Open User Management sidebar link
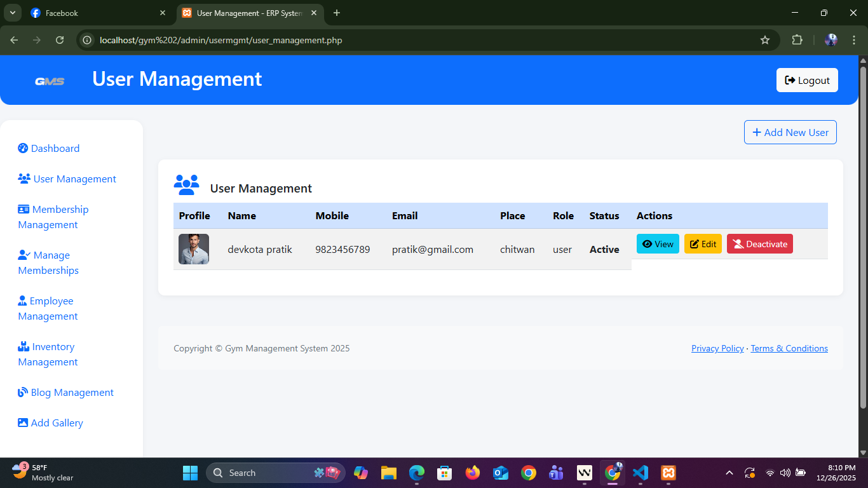 (x=67, y=179)
